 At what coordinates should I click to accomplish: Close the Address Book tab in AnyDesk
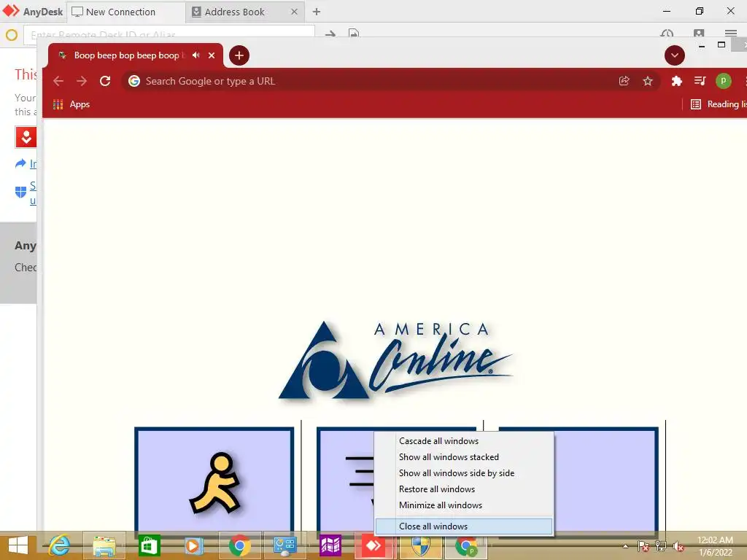pos(295,12)
